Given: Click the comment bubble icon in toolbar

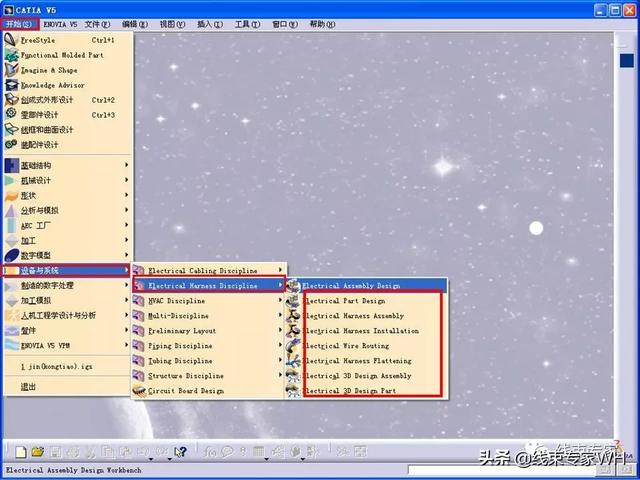Looking at the screenshot, I should 227,452.
